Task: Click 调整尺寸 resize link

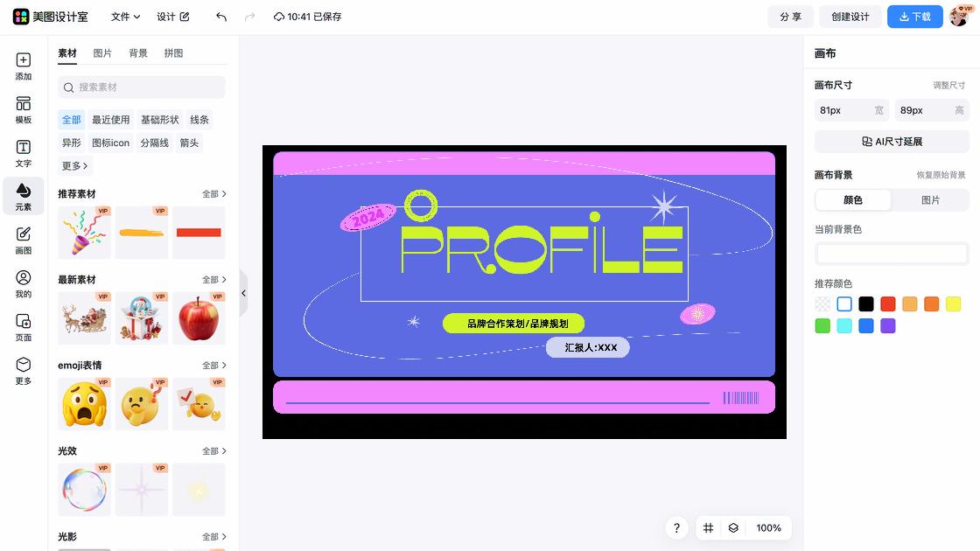Action: [x=948, y=85]
